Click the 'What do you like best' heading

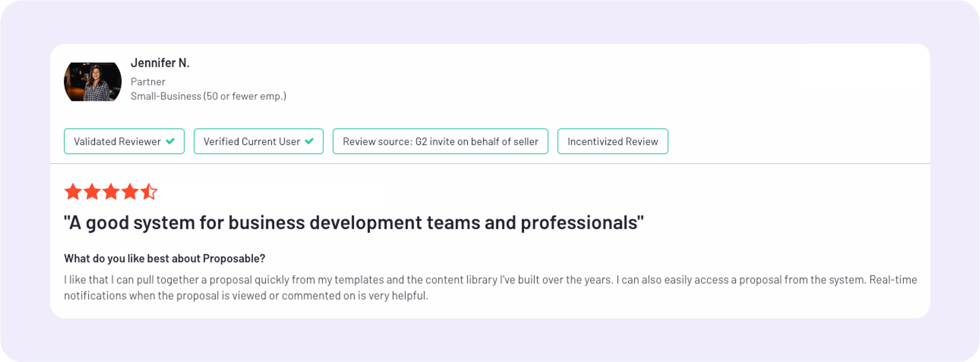click(x=164, y=259)
